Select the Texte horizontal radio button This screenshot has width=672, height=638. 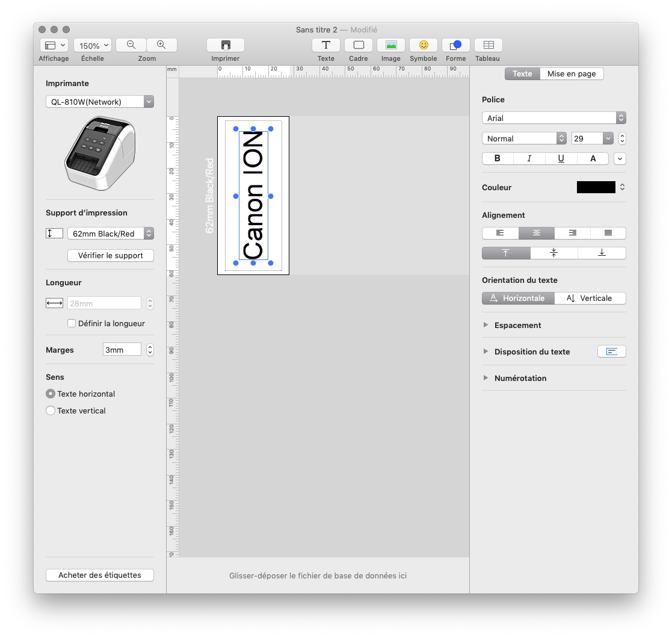51,394
